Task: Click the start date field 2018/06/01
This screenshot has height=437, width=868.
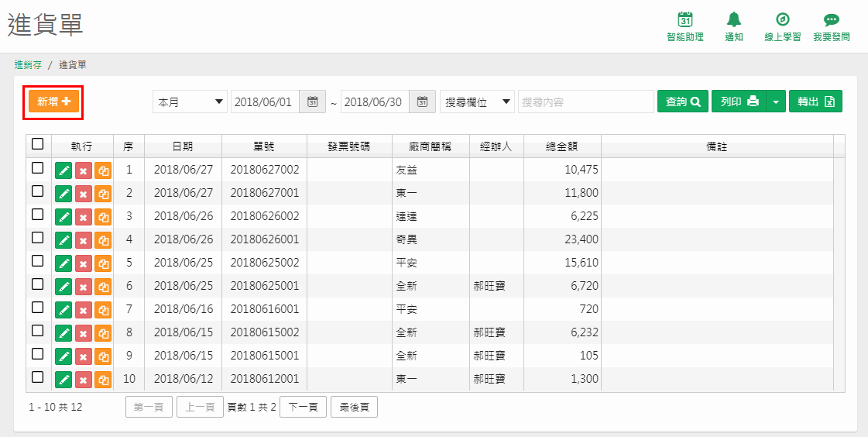Action: [x=265, y=102]
